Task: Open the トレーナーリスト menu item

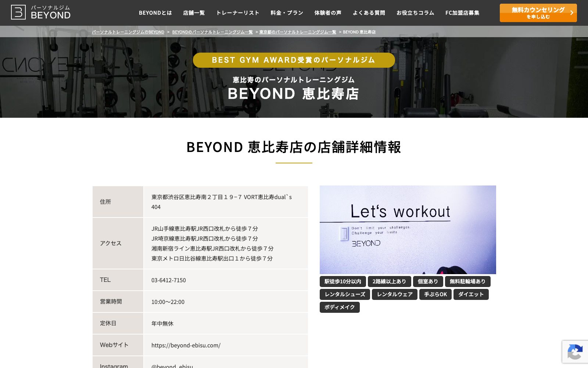Action: [238, 13]
